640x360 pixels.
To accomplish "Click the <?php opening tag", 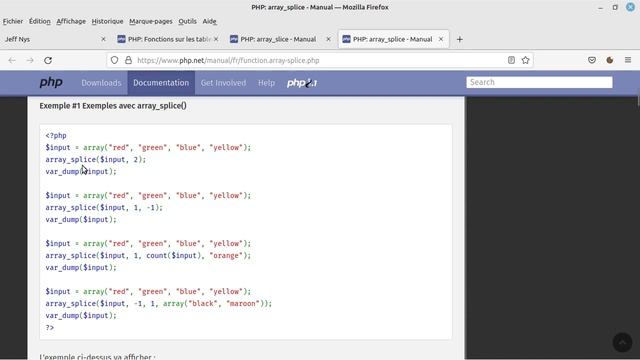I will pyautogui.click(x=56, y=136).
